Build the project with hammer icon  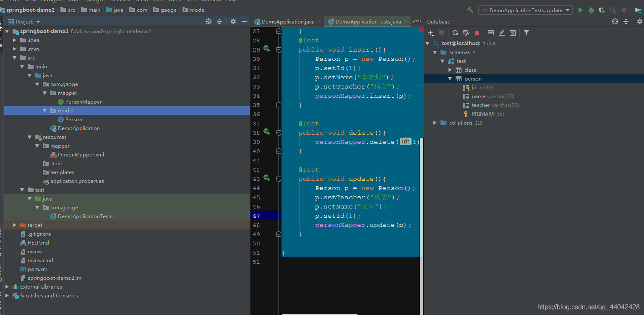[x=470, y=10]
